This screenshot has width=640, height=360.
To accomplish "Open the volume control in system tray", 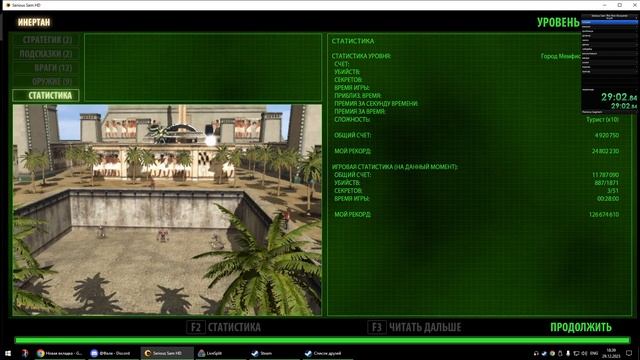I will 584,353.
